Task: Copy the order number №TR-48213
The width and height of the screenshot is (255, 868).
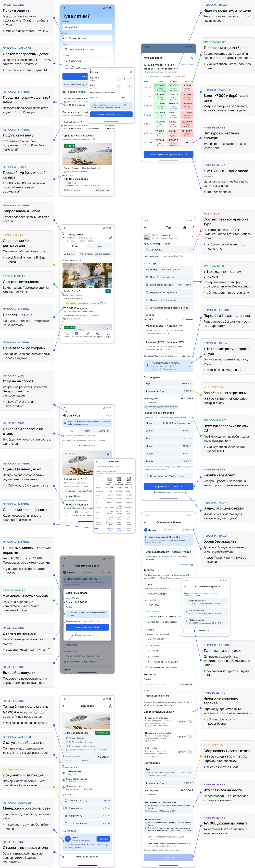Action: tap(89, 761)
